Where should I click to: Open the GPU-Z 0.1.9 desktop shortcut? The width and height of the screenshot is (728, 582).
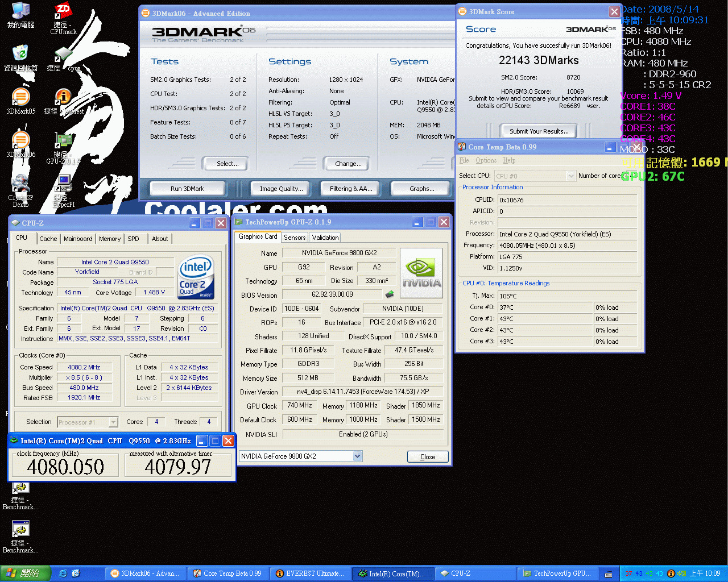(63, 148)
